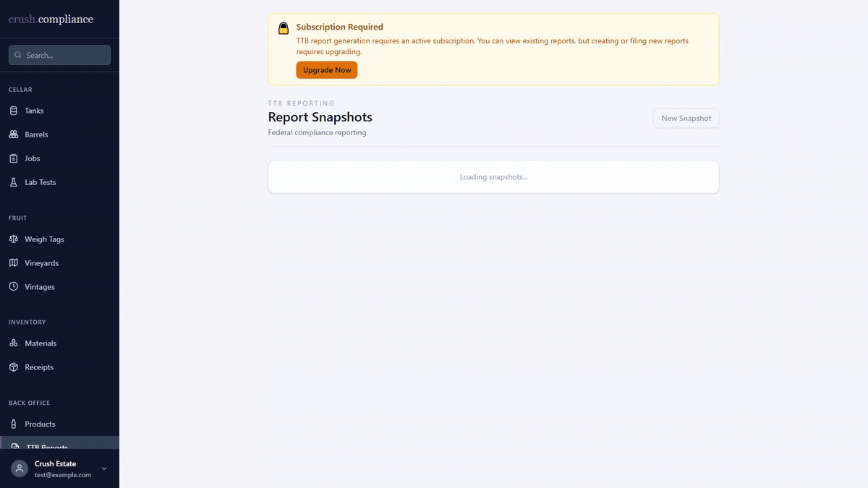This screenshot has height=488, width=868.
Task: Click the Vineyards map icon
Action: [x=13, y=263]
